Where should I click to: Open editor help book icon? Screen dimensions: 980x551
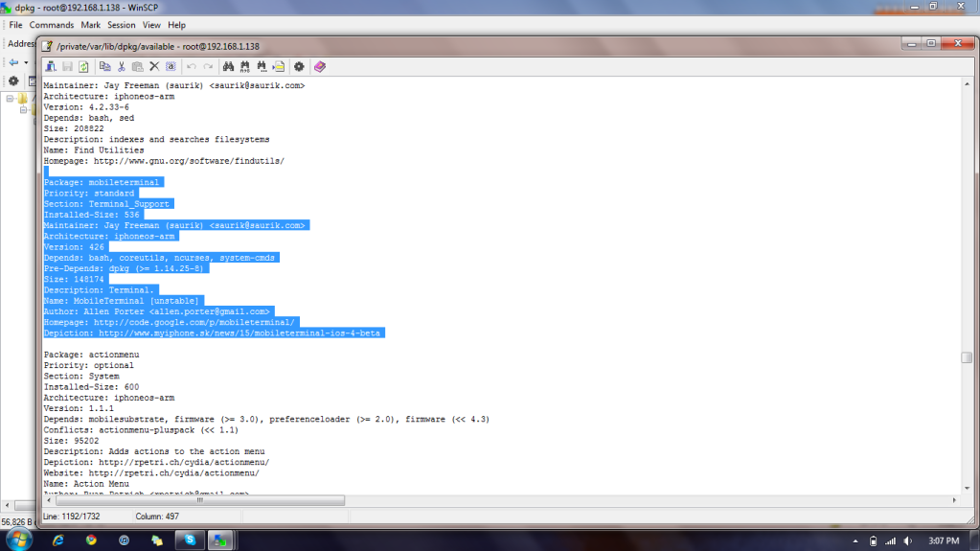coord(320,66)
